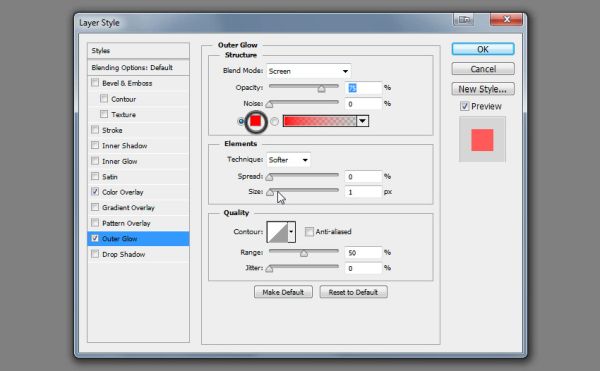Click the red gradient preview bar
The height and width of the screenshot is (371, 600).
(x=320, y=121)
